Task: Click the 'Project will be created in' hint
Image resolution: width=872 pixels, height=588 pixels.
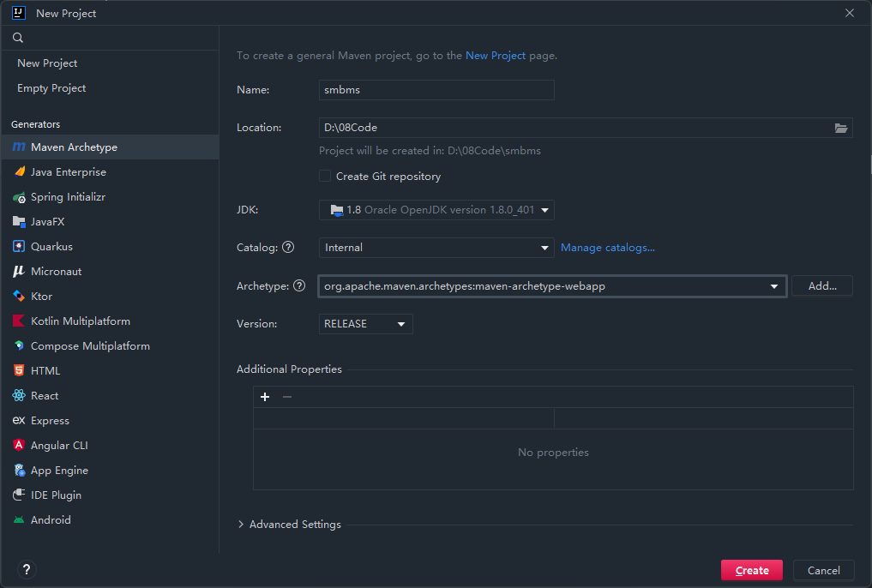Action: click(430, 151)
